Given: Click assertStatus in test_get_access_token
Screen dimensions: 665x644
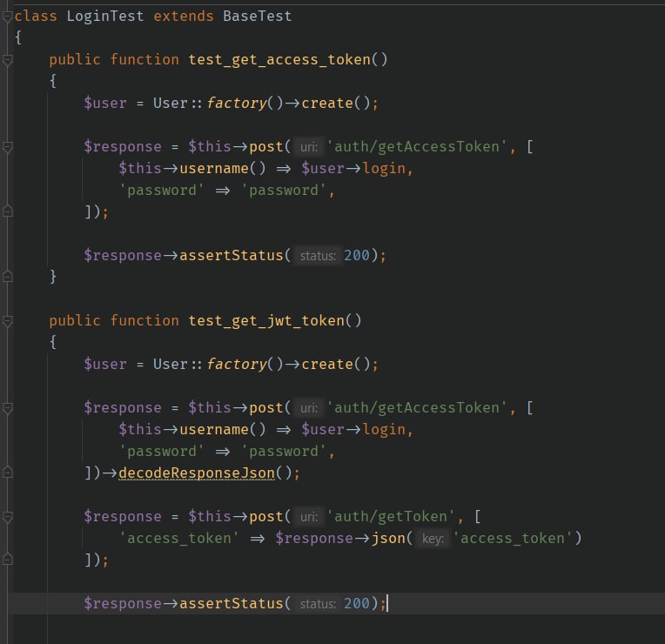Looking at the screenshot, I should [x=232, y=256].
